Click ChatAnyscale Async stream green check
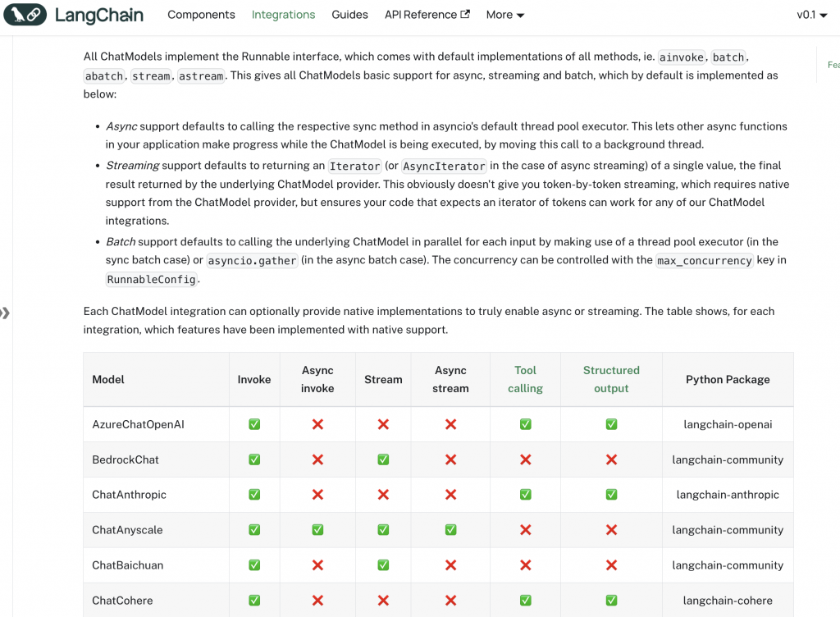The image size is (840, 617). (450, 530)
